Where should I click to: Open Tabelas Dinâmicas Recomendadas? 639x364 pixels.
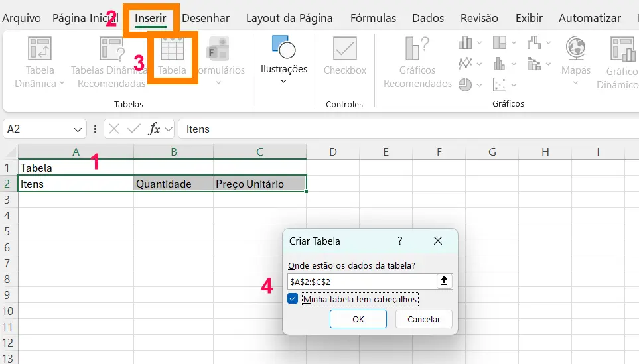coord(111,48)
